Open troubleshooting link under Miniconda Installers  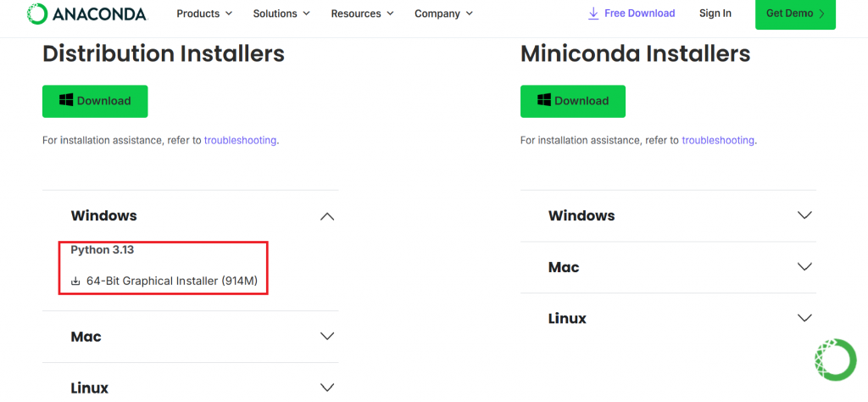pos(718,140)
